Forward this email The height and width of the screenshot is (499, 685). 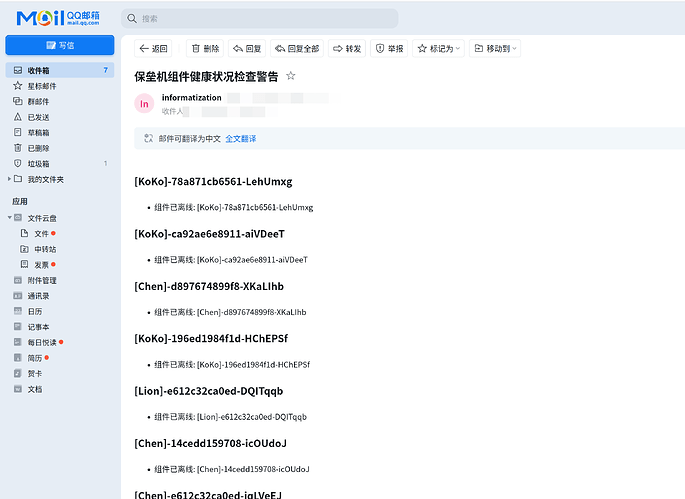[x=346, y=48]
